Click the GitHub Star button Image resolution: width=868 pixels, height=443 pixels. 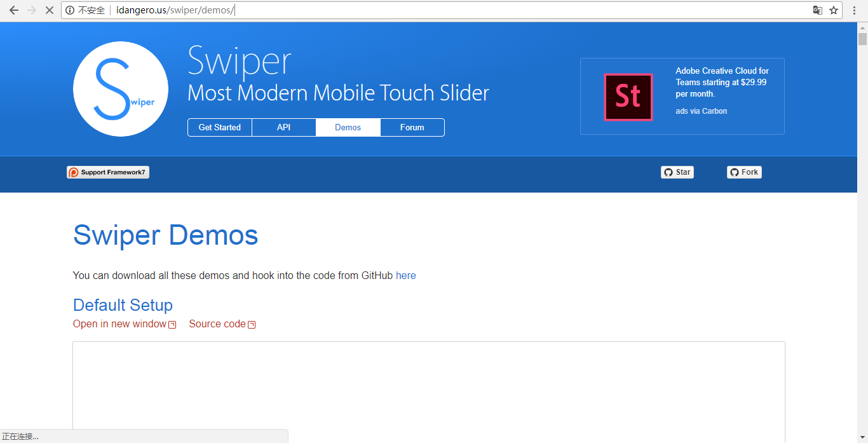tap(677, 172)
